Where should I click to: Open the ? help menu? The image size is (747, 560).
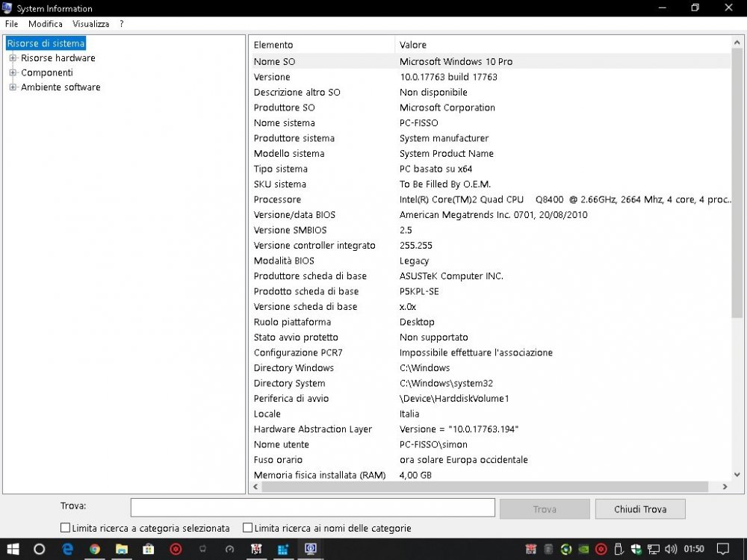(x=122, y=24)
